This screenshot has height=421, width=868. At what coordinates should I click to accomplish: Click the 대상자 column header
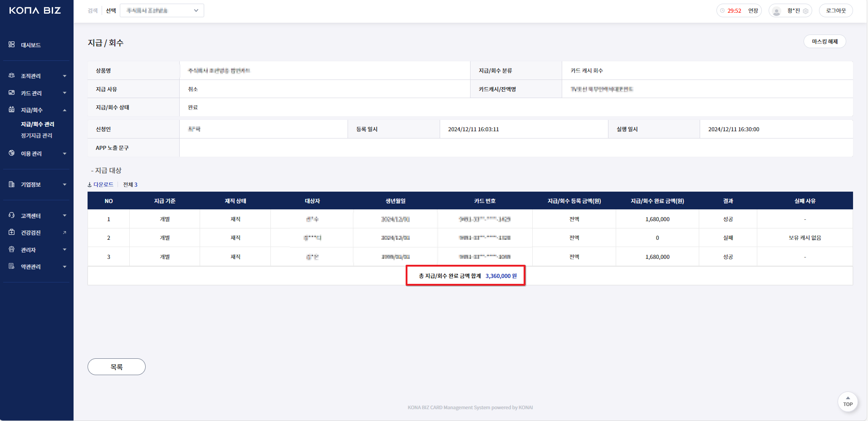pyautogui.click(x=312, y=201)
